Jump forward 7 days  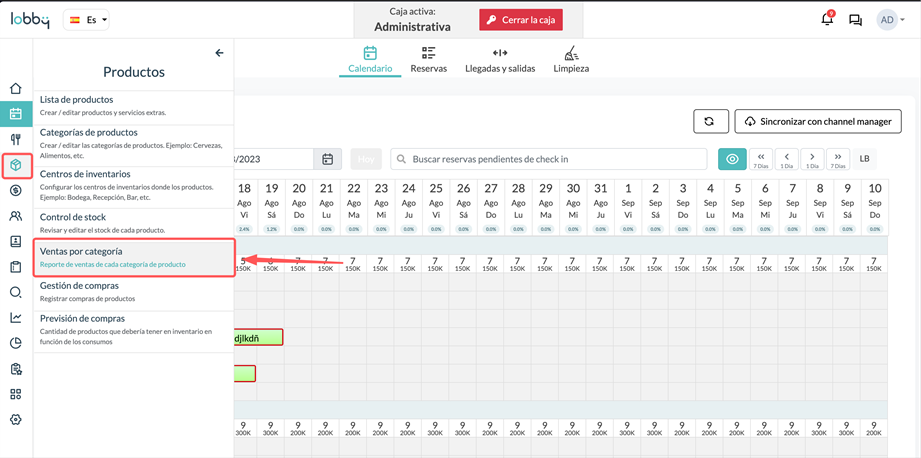838,159
